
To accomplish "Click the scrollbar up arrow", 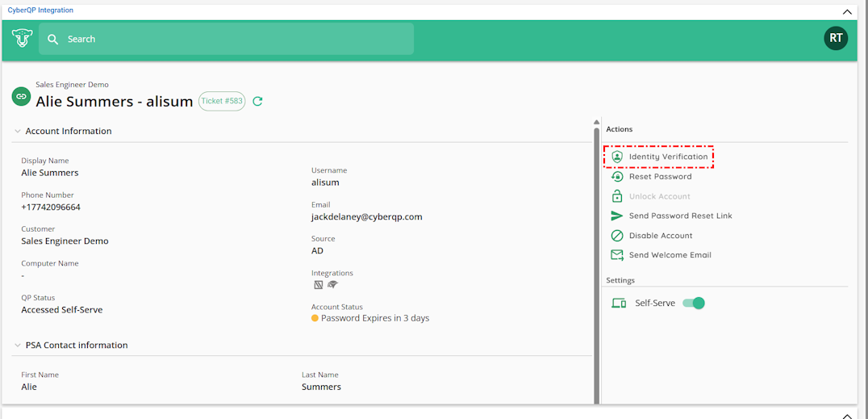I will [x=597, y=123].
